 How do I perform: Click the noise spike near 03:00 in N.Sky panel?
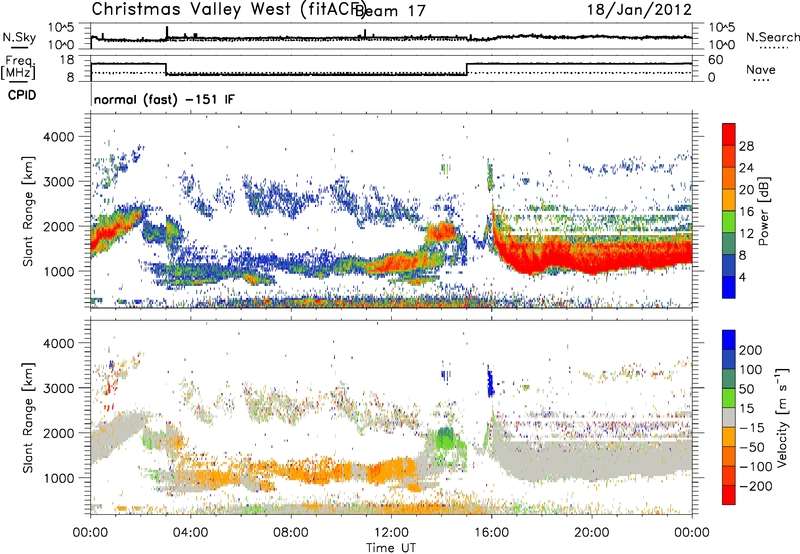tap(167, 32)
